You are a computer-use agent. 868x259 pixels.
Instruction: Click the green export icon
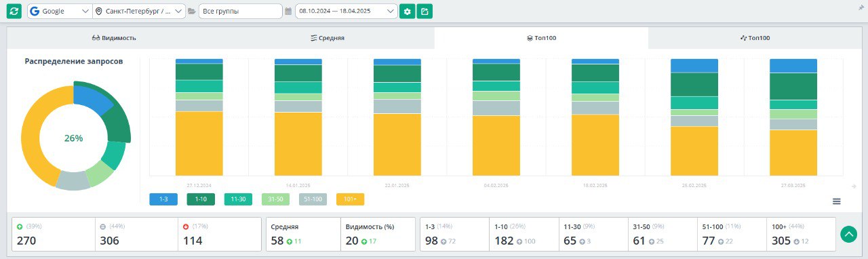coord(425,12)
